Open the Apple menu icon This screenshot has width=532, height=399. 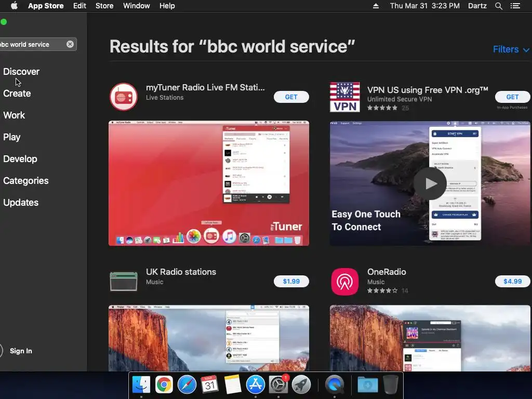[14, 6]
